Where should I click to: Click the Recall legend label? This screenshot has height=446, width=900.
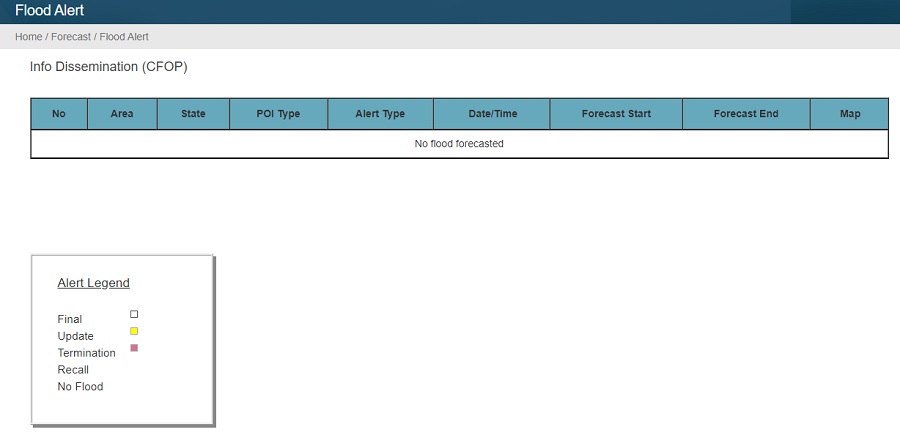pos(73,370)
